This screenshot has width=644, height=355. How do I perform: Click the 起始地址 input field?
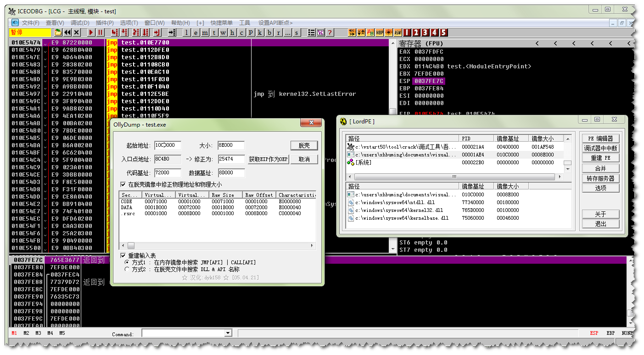pyautogui.click(x=168, y=145)
